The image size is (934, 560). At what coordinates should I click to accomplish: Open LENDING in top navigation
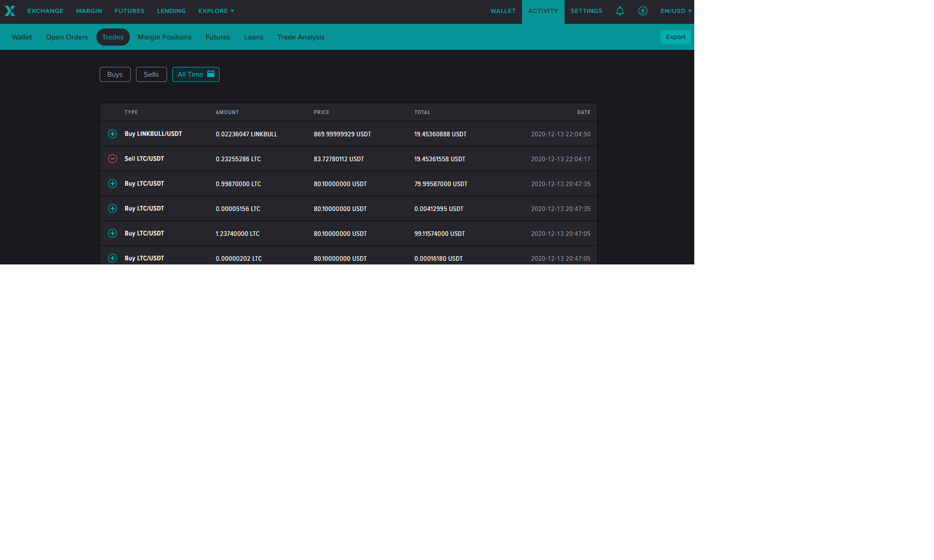coord(171,11)
